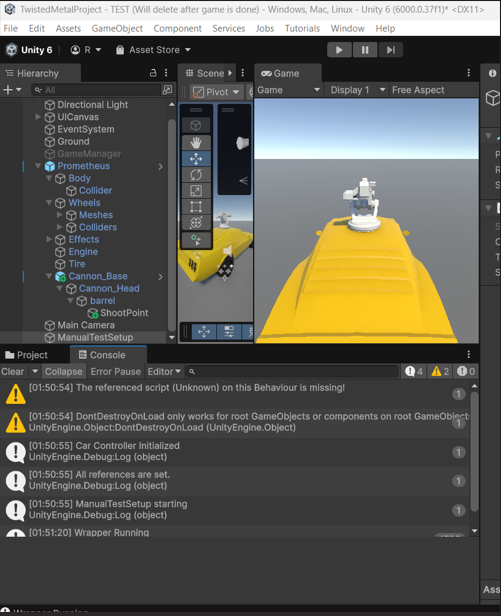
Task: Toggle info message filter showing 4
Action: 414,371
